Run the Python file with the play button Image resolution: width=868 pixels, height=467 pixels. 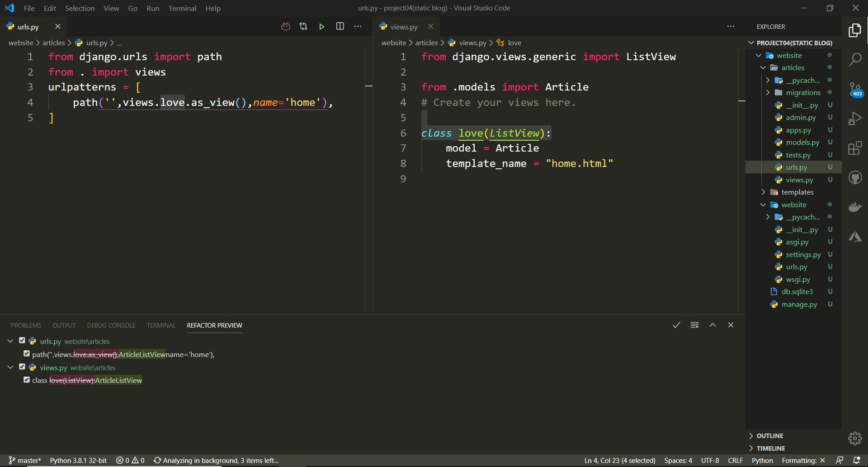(x=322, y=26)
